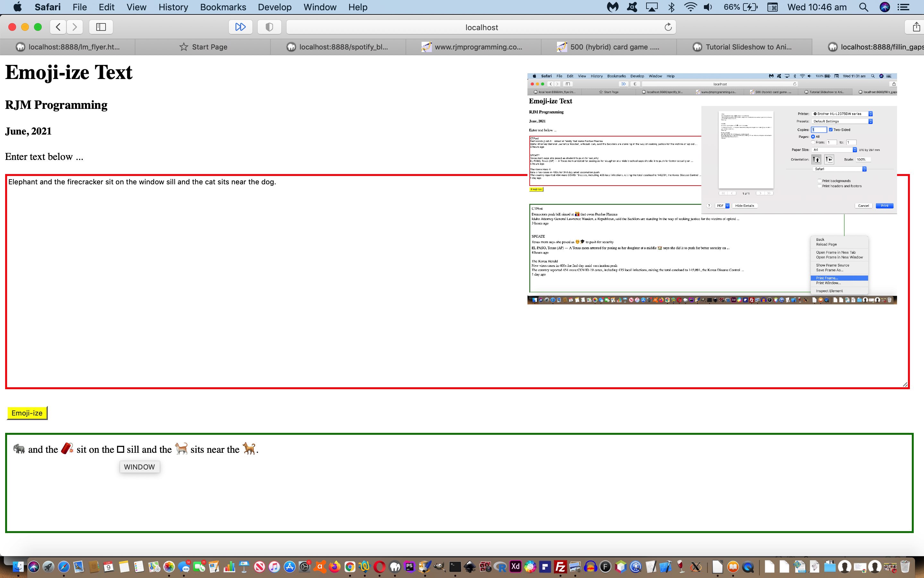Click the elephant emoji in the output
924x578 pixels.
tap(19, 449)
